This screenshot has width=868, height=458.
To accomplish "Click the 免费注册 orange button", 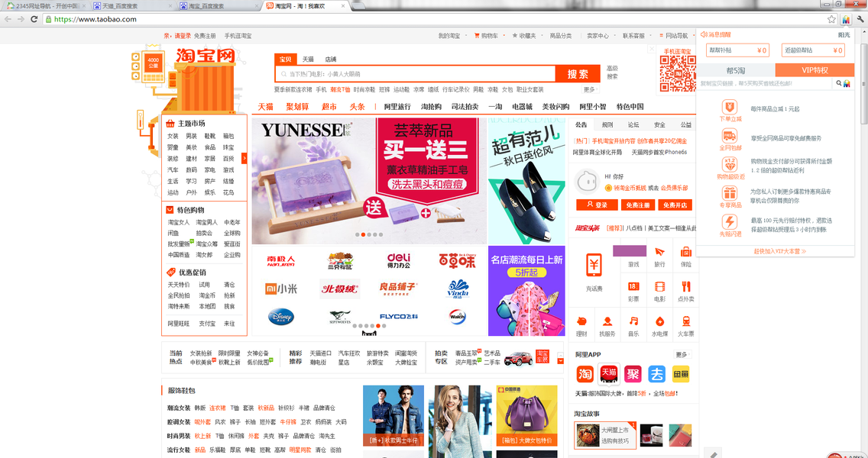I will coord(638,205).
